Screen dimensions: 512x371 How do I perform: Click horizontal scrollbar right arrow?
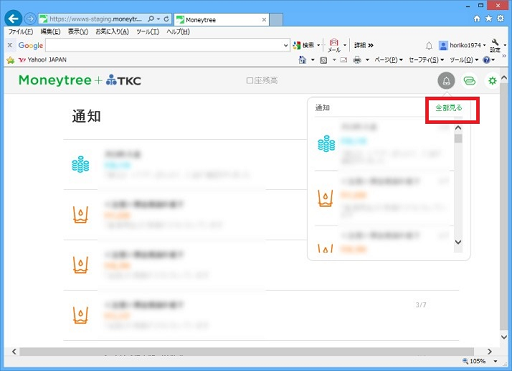[489, 351]
